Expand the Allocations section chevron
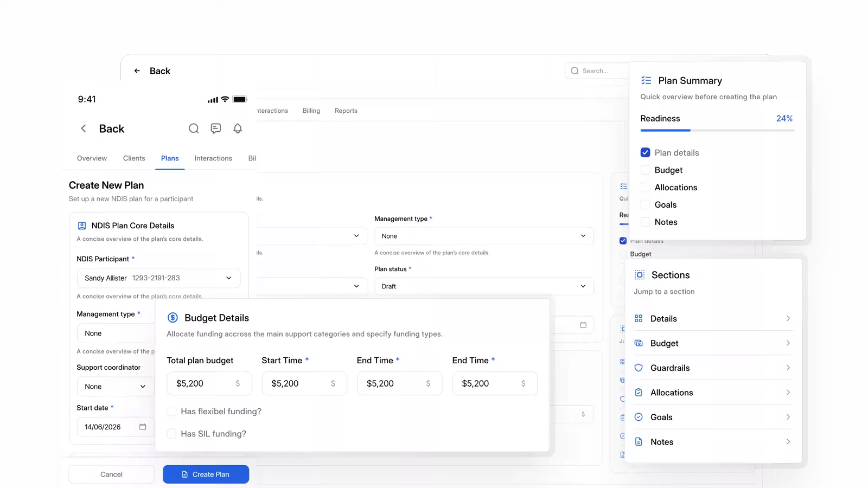 click(788, 393)
